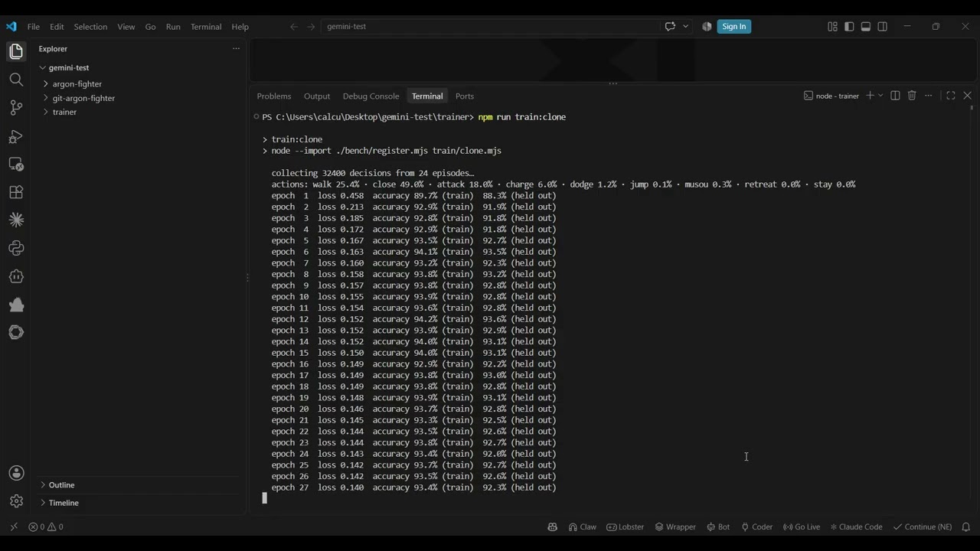Open the Source Control view

click(x=16, y=108)
